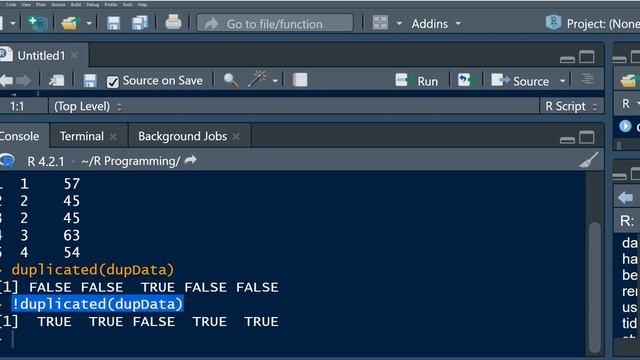
Task: Click the Compile Report notebook icon
Action: [x=300, y=80]
